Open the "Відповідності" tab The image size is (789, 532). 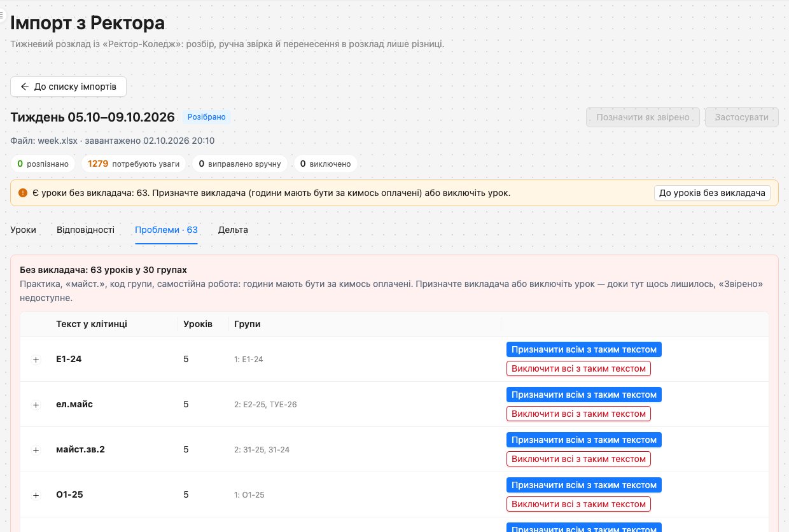point(85,230)
